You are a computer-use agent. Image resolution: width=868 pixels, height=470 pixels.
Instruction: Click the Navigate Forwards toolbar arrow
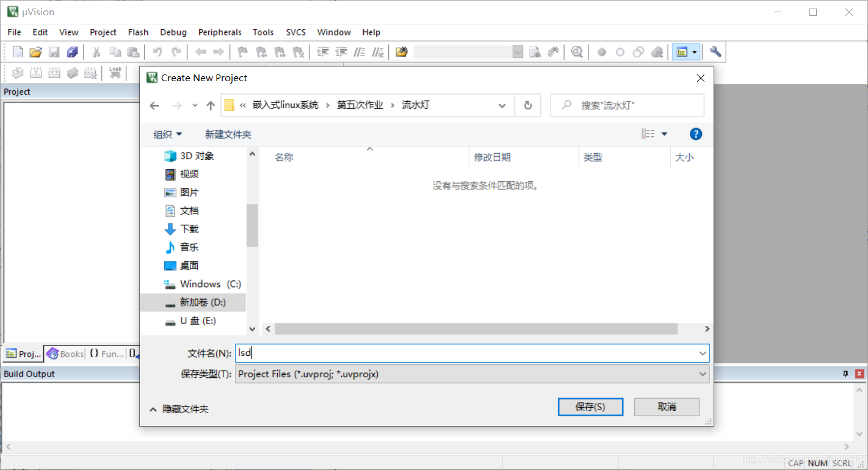218,52
